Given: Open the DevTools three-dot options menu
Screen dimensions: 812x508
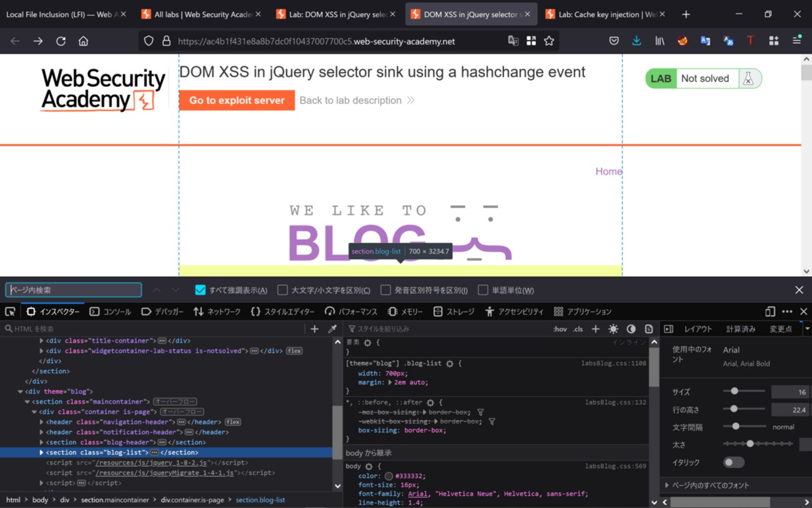Looking at the screenshot, I should point(787,311).
